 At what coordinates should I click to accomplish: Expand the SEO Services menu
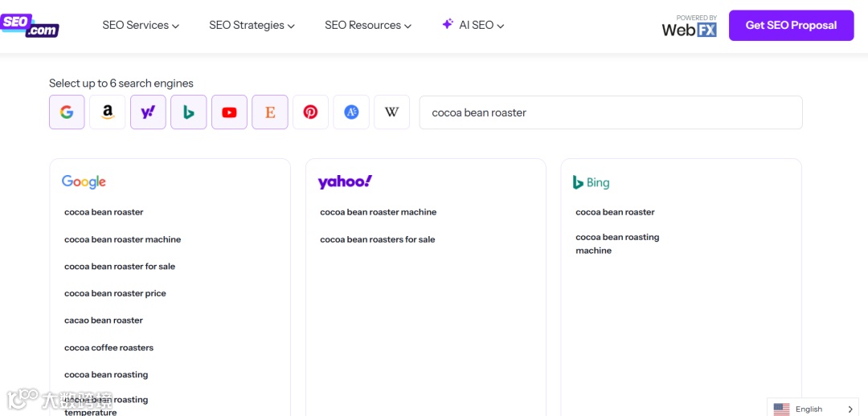point(141,26)
